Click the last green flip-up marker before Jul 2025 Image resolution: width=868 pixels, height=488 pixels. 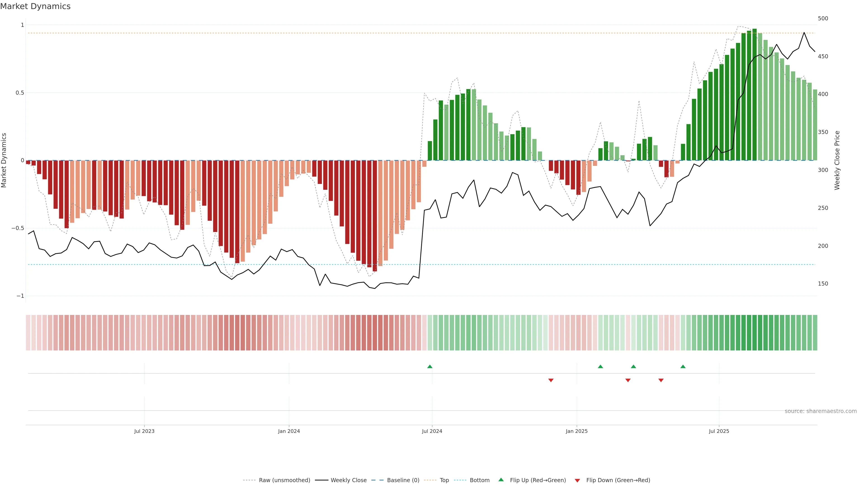(683, 366)
